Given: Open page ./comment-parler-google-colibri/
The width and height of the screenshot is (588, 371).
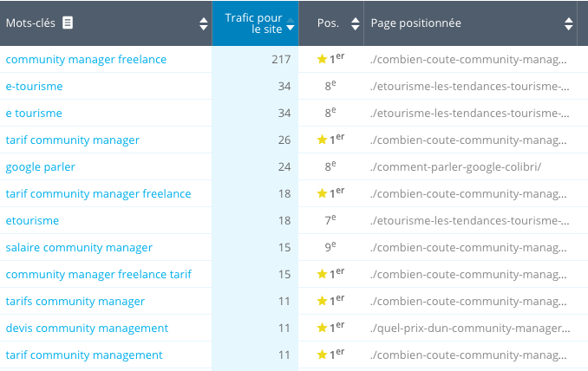Looking at the screenshot, I should pyautogui.click(x=455, y=166).
